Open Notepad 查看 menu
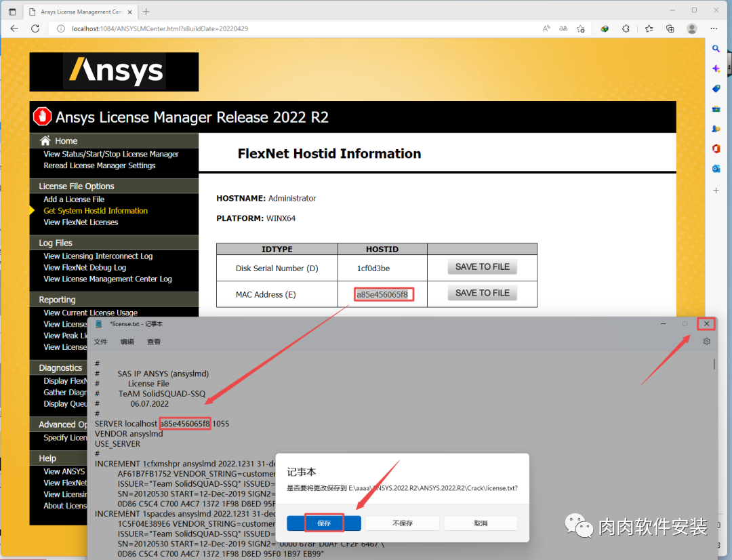This screenshot has width=732, height=560. coord(154,342)
